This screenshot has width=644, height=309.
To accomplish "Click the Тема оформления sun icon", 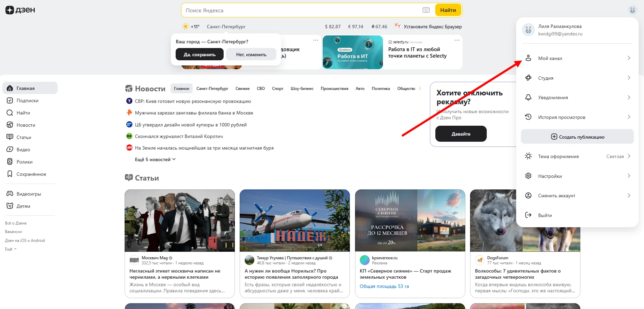I will pyautogui.click(x=528, y=156).
